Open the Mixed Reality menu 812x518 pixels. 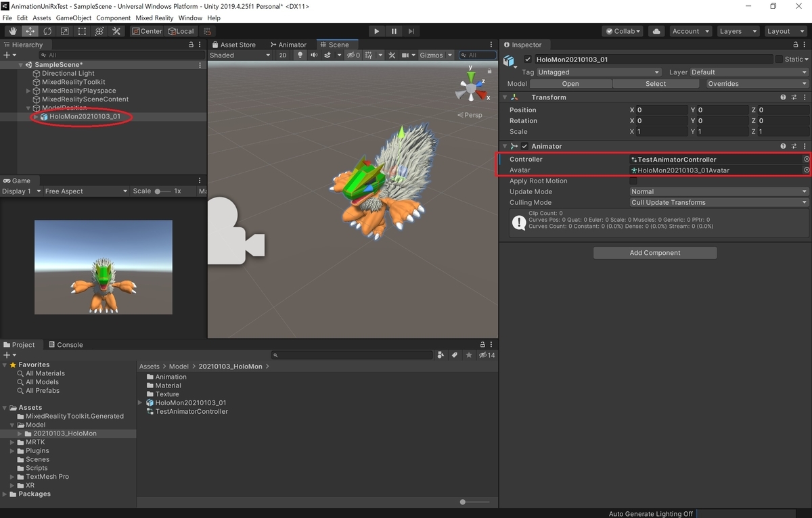point(154,18)
